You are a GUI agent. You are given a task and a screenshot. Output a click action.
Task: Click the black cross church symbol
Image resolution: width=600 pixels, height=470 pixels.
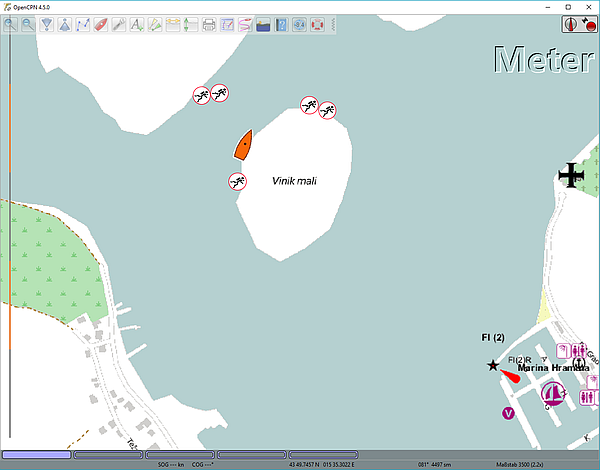point(571,175)
